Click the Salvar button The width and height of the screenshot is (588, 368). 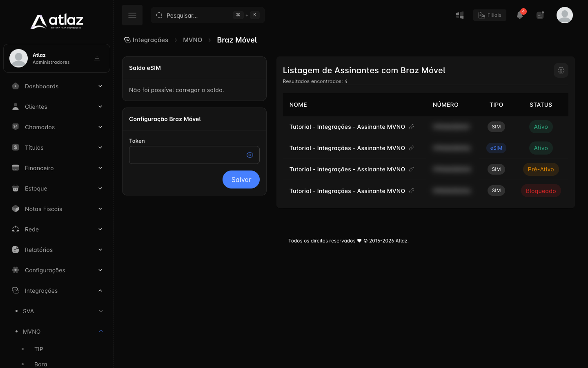coord(241,180)
